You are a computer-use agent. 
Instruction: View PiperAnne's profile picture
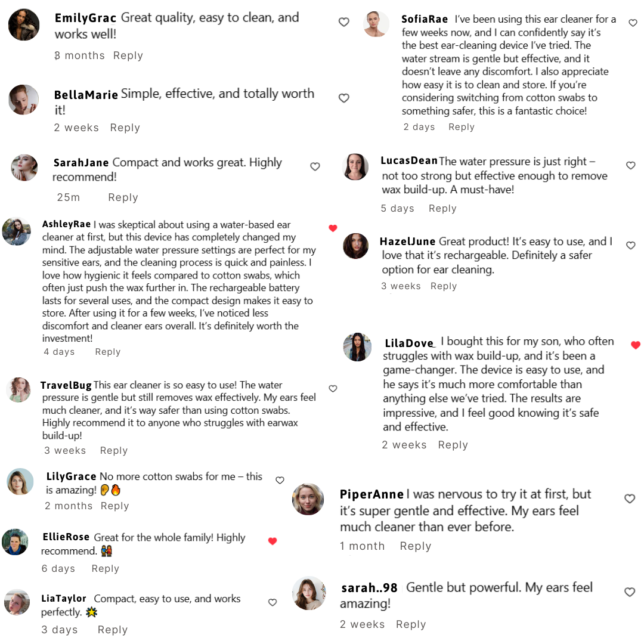(x=308, y=499)
